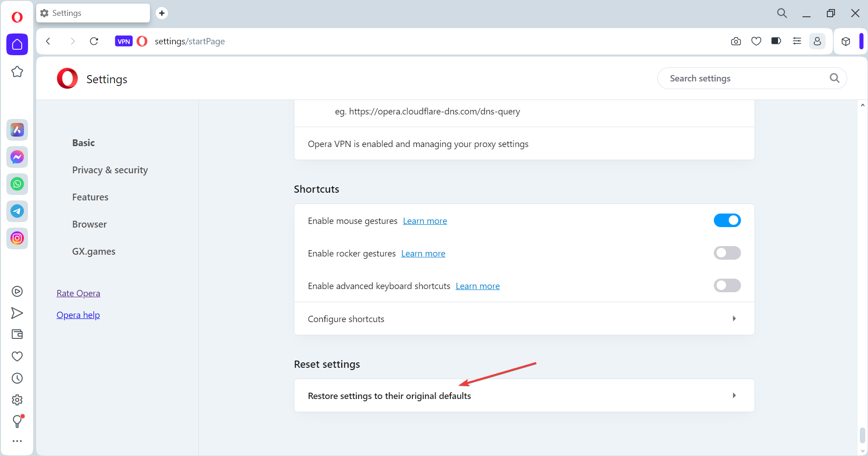The height and width of the screenshot is (456, 868).
Task: Open Learn more for mouse gestures
Action: click(x=425, y=221)
